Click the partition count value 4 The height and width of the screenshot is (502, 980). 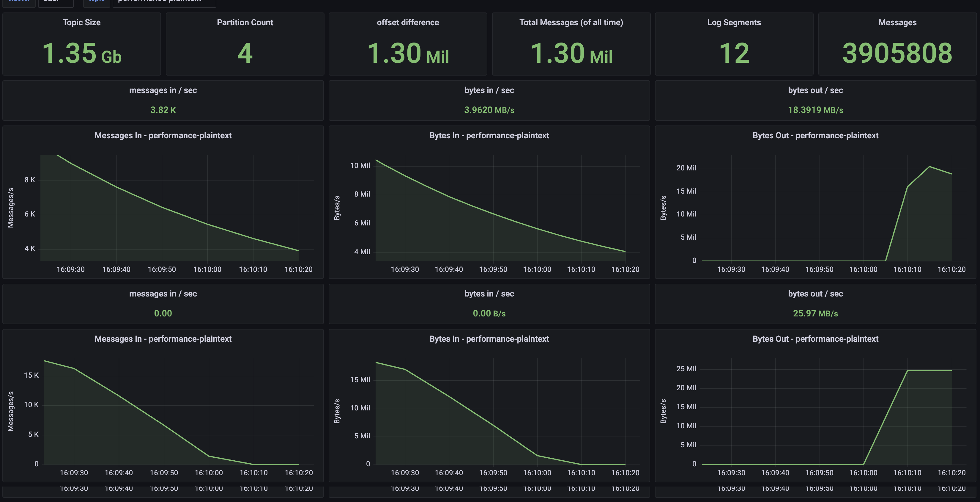(245, 53)
